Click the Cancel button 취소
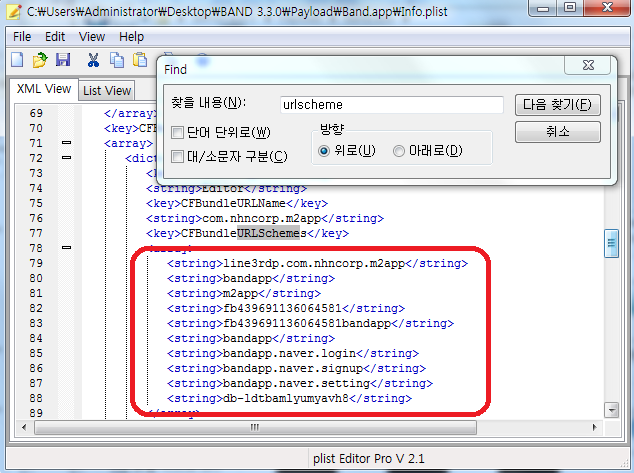This screenshot has height=473, width=634. click(558, 132)
